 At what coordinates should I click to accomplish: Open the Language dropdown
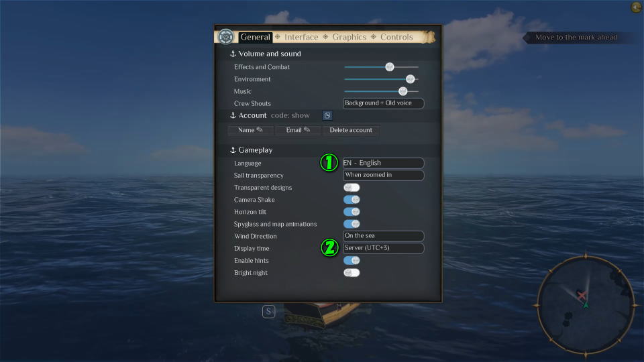tap(383, 163)
